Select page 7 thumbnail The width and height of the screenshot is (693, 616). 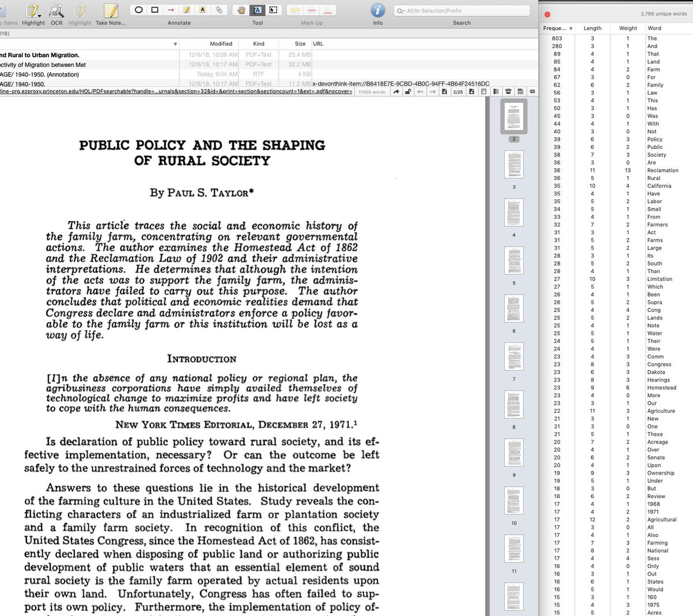point(513,357)
